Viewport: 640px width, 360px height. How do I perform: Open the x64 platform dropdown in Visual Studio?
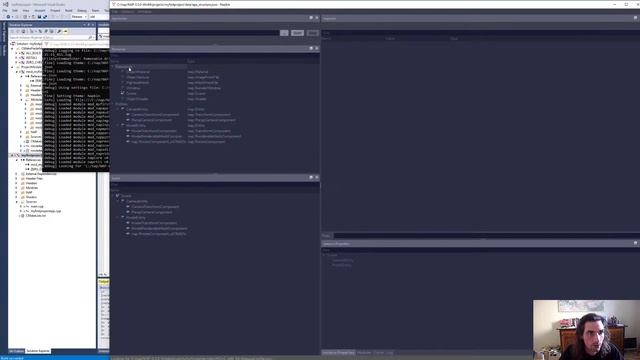98,17
